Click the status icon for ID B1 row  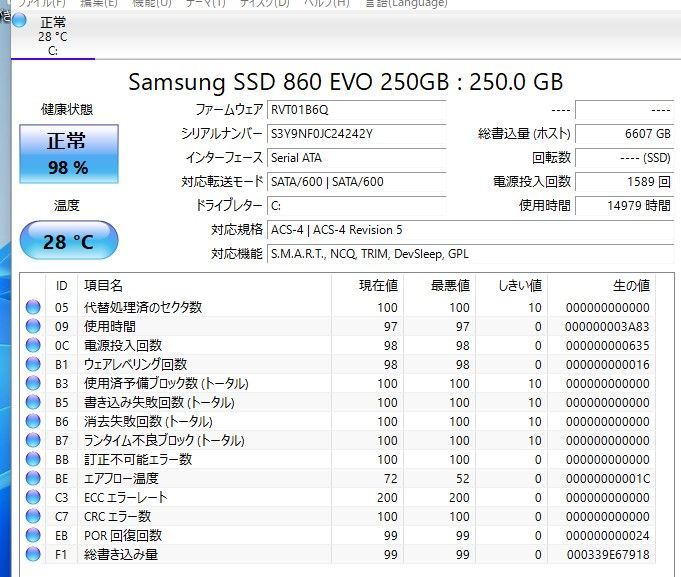pyautogui.click(x=33, y=364)
